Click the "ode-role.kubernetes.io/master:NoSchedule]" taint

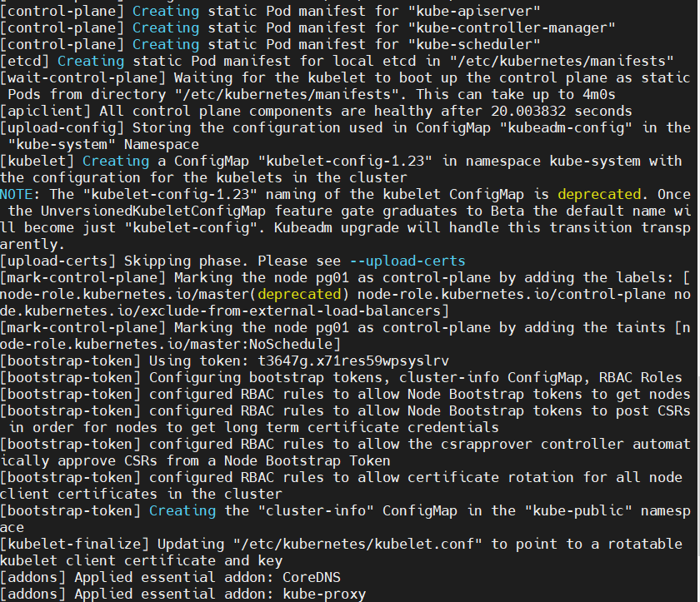click(171, 344)
